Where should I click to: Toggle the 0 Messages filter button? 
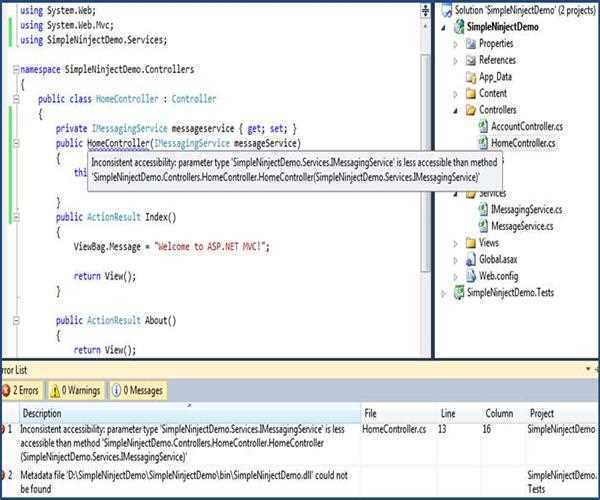(137, 391)
